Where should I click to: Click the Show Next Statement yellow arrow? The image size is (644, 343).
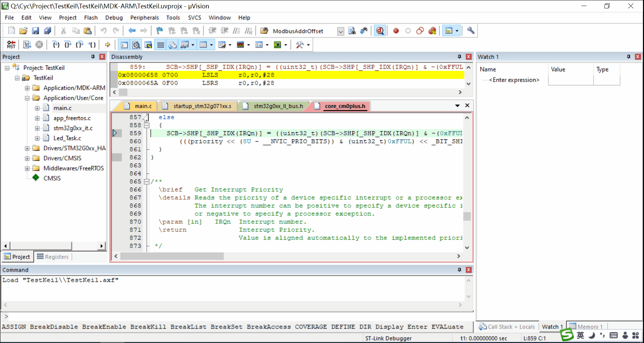coord(107,45)
